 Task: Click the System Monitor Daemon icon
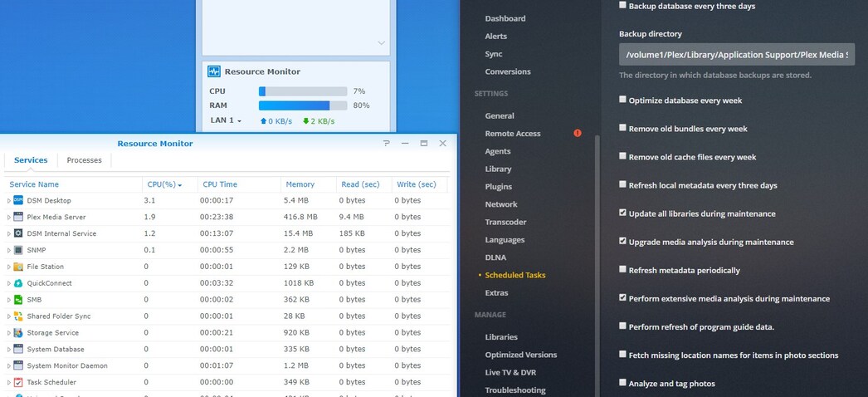(x=18, y=365)
